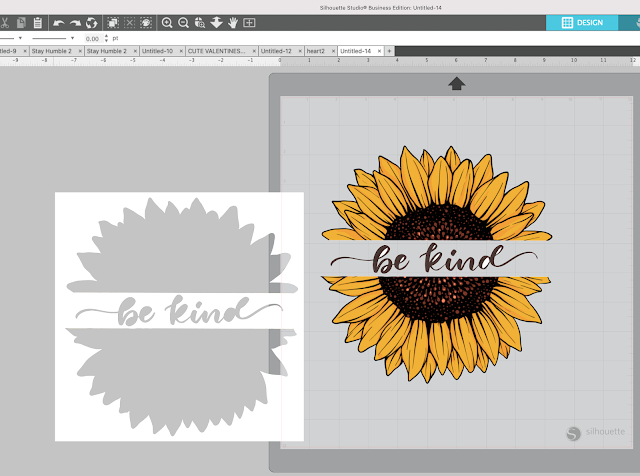Viewport: 640px width, 476px height.
Task: Increase line thickness with the up arrow
Action: 106,36
